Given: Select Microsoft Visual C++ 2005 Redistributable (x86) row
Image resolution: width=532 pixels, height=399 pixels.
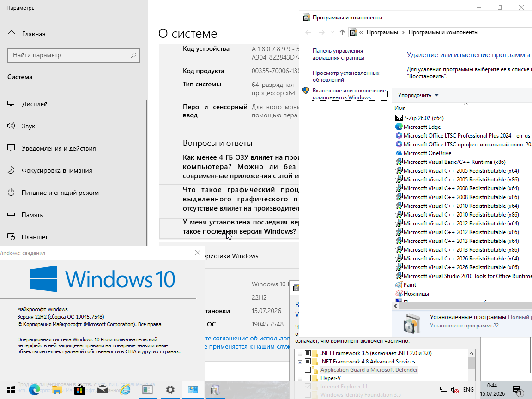Looking at the screenshot, I should [457, 180].
